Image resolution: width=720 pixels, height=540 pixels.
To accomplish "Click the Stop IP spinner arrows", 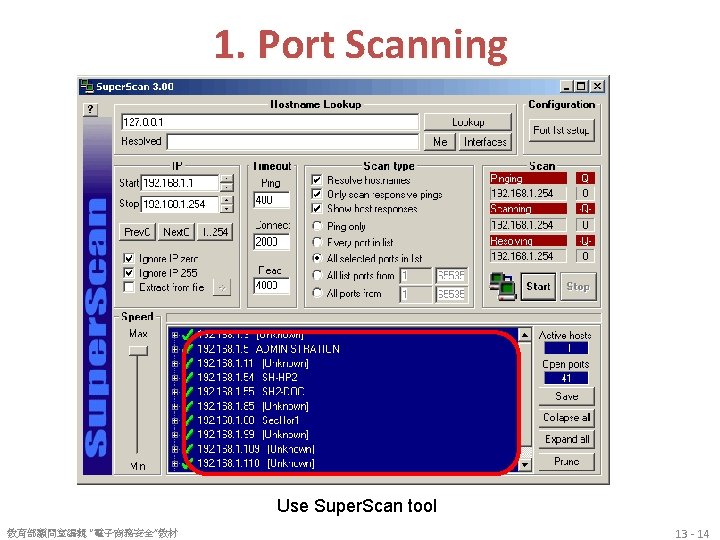I will [x=226, y=204].
